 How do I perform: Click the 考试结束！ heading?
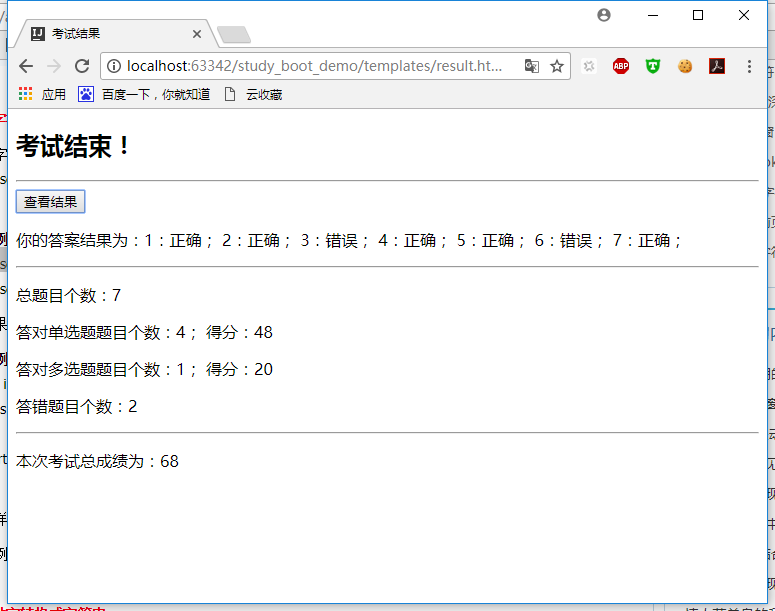click(73, 146)
